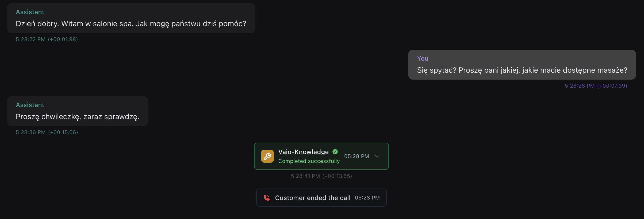644x219 pixels.
Task: Click the Customer ended the call notice
Action: 312,198
